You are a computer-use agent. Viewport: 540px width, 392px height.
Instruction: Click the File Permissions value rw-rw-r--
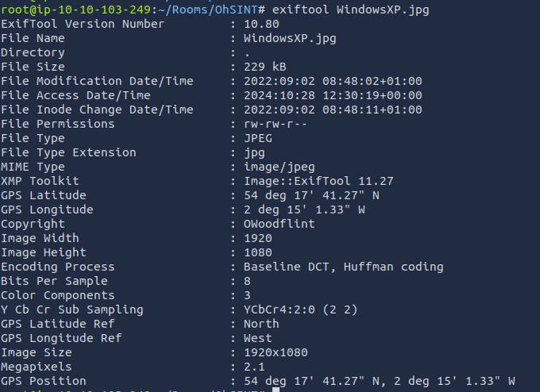pyautogui.click(x=276, y=124)
